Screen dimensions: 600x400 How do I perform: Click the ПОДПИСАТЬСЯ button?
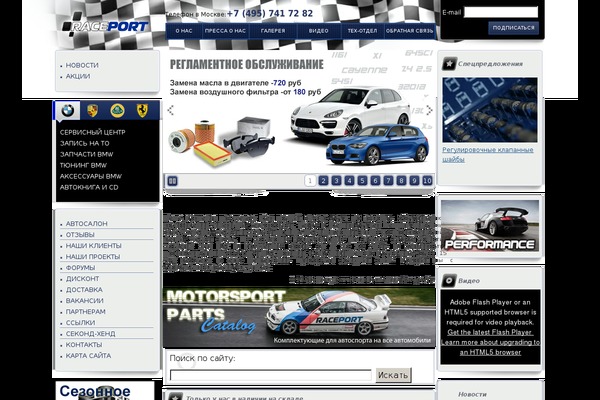pyautogui.click(x=514, y=28)
